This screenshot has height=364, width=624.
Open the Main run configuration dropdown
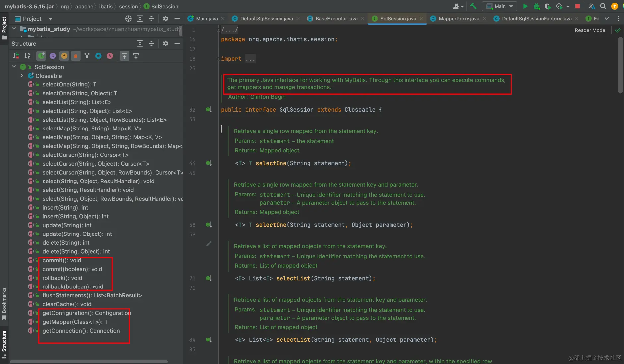coord(500,6)
